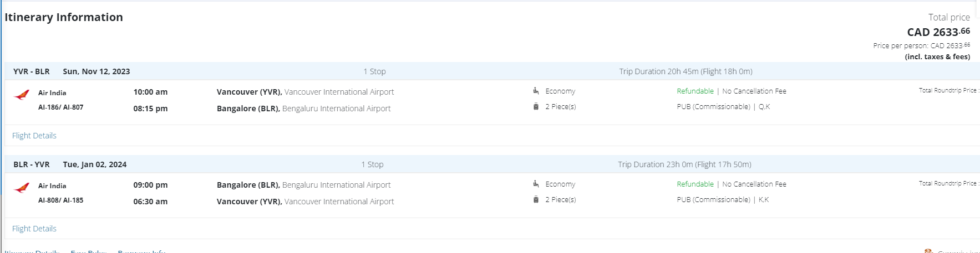Click the AI-186/ AI-807 flight number
The height and width of the screenshot is (253, 980).
click(60, 107)
